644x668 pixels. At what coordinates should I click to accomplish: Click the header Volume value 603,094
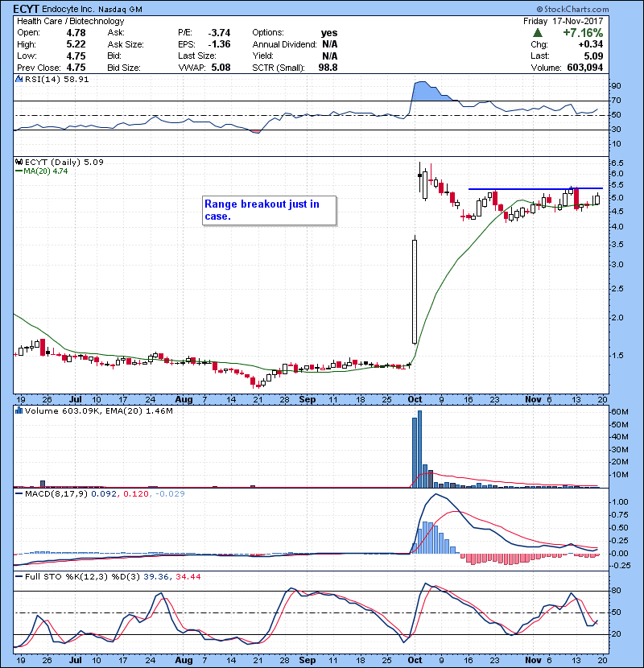[x=585, y=68]
